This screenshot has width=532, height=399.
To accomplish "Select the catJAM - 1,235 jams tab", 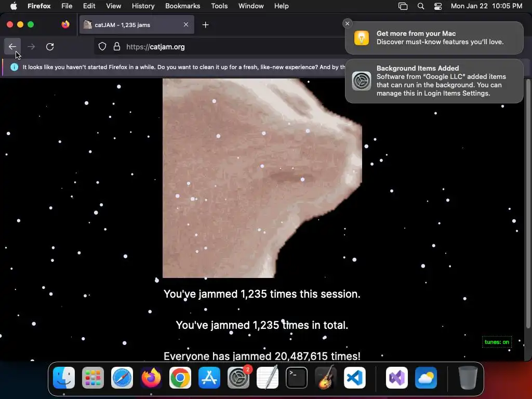I will (x=137, y=25).
